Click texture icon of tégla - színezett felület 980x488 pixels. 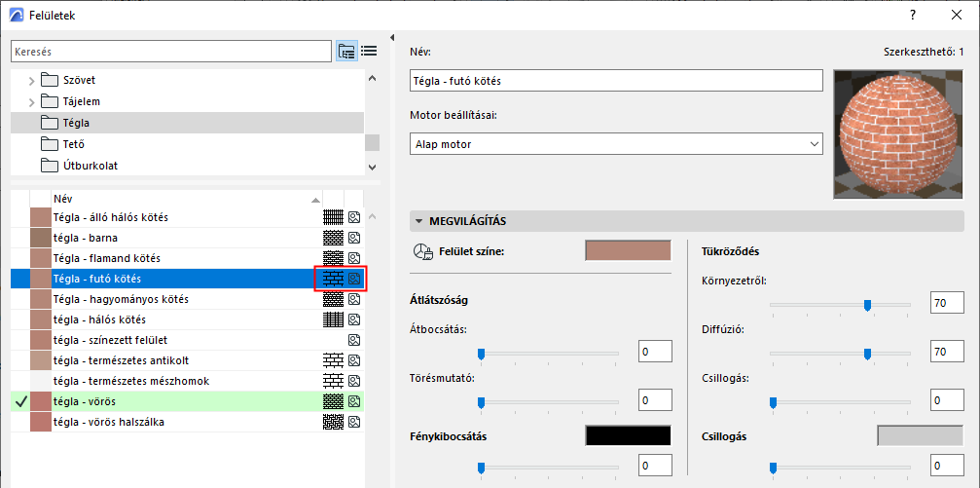(354, 340)
